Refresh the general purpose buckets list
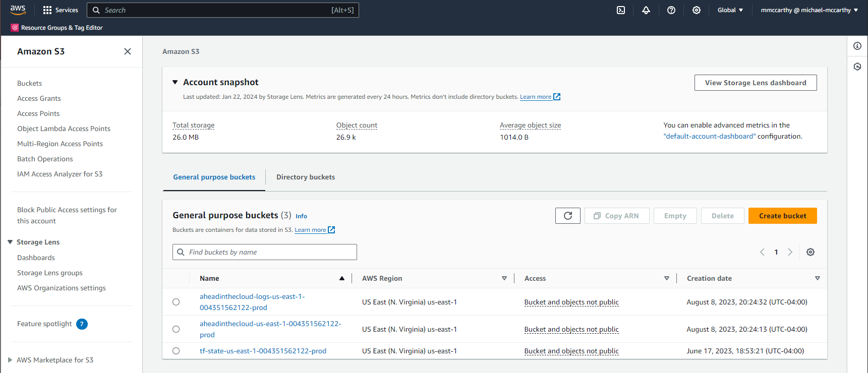 pyautogui.click(x=568, y=216)
